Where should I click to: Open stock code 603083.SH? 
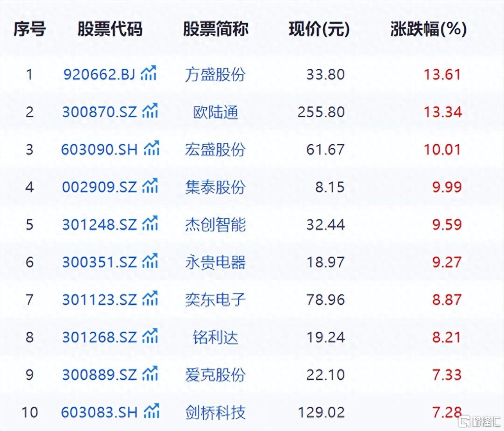click(x=100, y=413)
